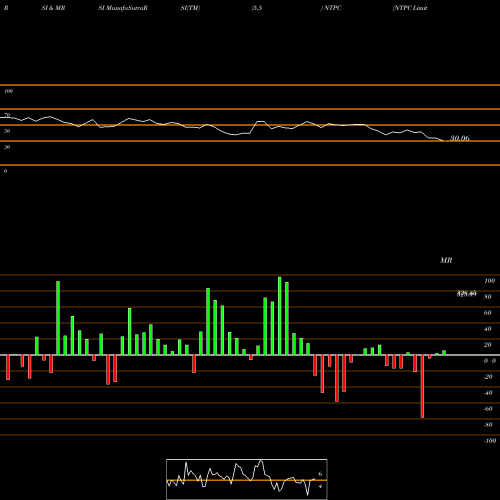500x500 pixels.
Task: Click the '-100' axis label in MR panel
Action: (490, 441)
